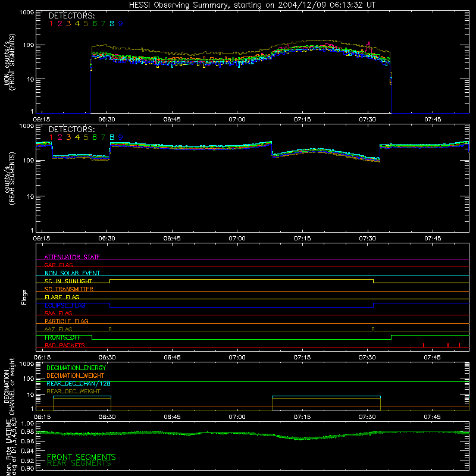
Task: Click DETECTORS: heading in front segments plot
Action: (x=71, y=16)
